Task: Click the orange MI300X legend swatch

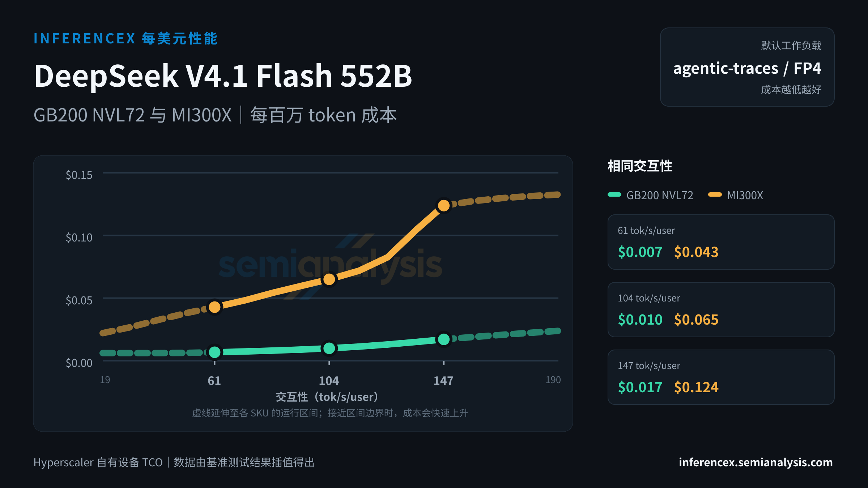Action: point(715,195)
